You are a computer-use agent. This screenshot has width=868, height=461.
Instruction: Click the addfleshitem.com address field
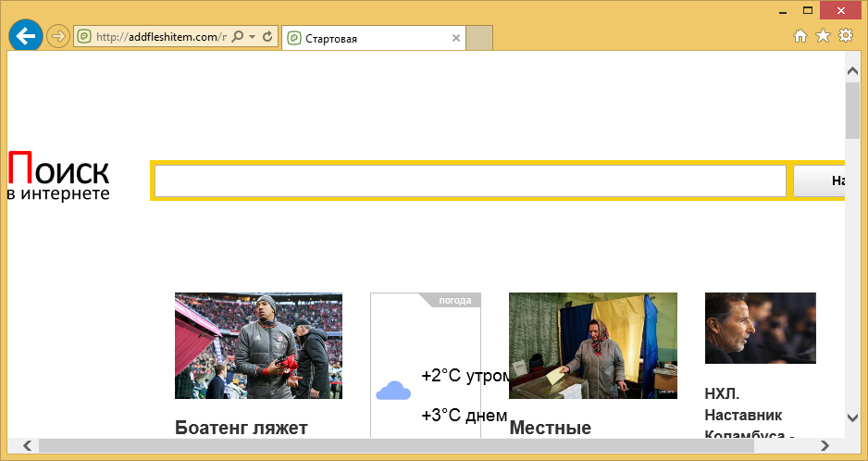157,37
